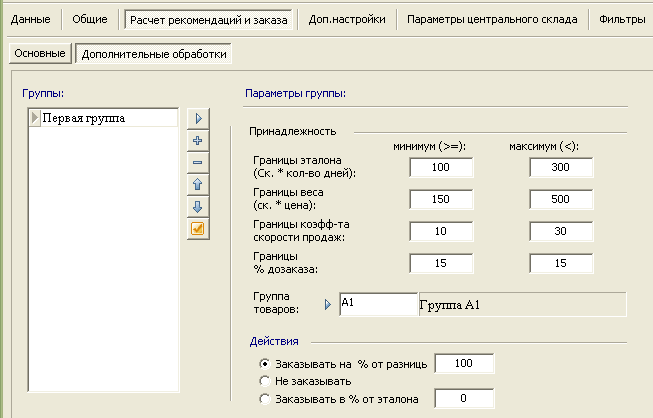Edit sales speed coefficient minimum field 10

[x=441, y=231]
